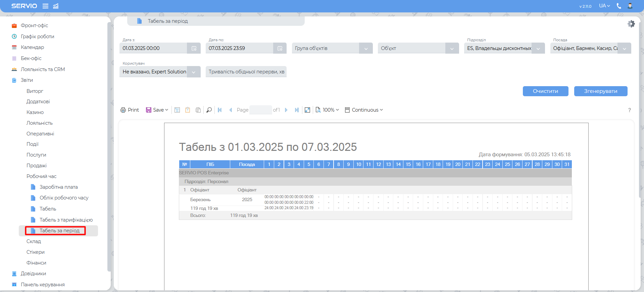
Task: Go to last page of report
Action: 297,110
